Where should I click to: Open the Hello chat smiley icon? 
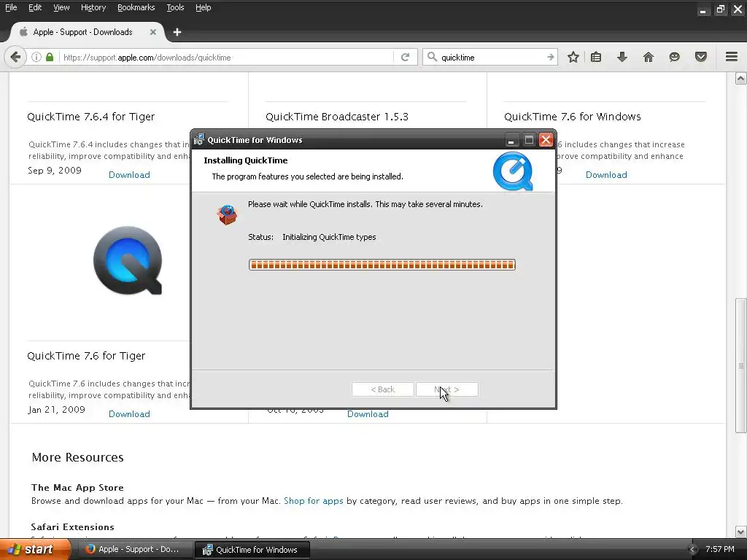pyautogui.click(x=674, y=57)
